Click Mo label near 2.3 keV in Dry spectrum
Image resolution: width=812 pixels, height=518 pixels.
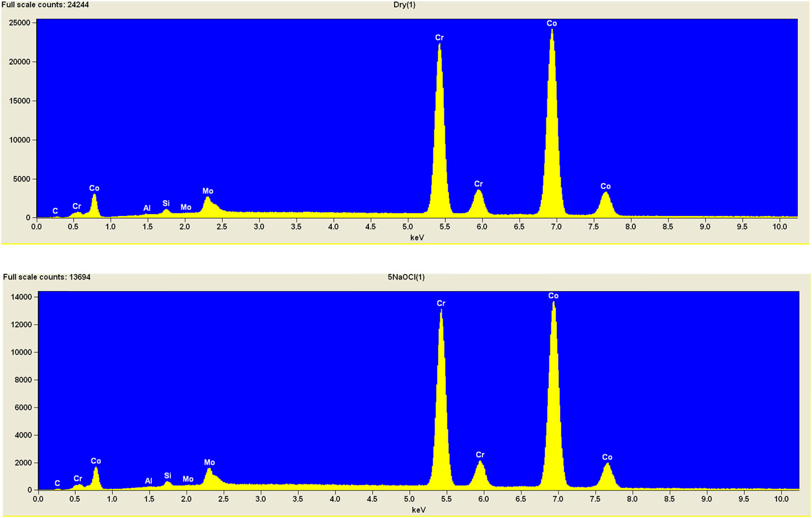pyautogui.click(x=207, y=191)
